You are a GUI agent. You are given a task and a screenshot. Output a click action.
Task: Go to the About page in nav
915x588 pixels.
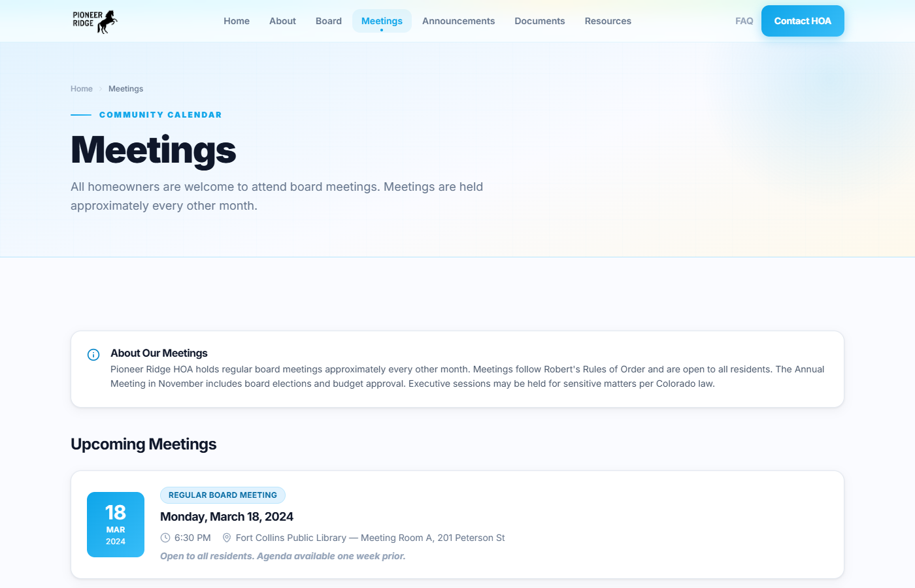point(282,21)
